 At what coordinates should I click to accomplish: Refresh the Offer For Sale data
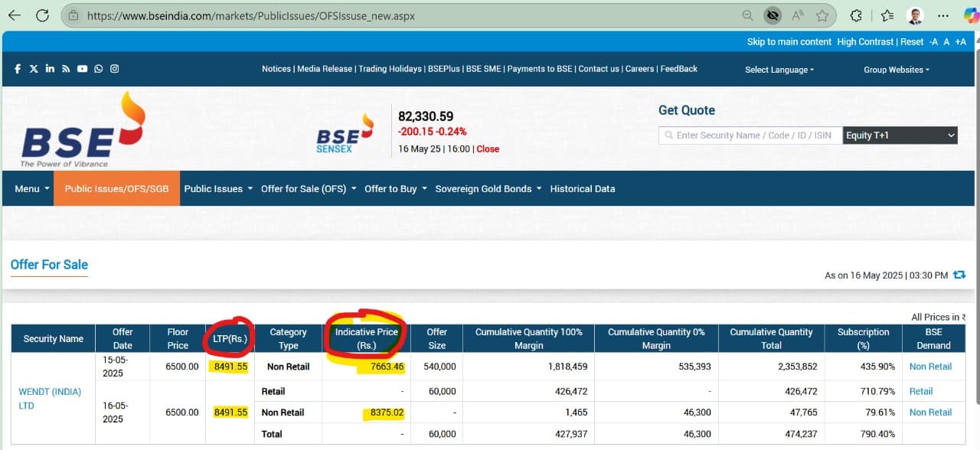(x=959, y=274)
